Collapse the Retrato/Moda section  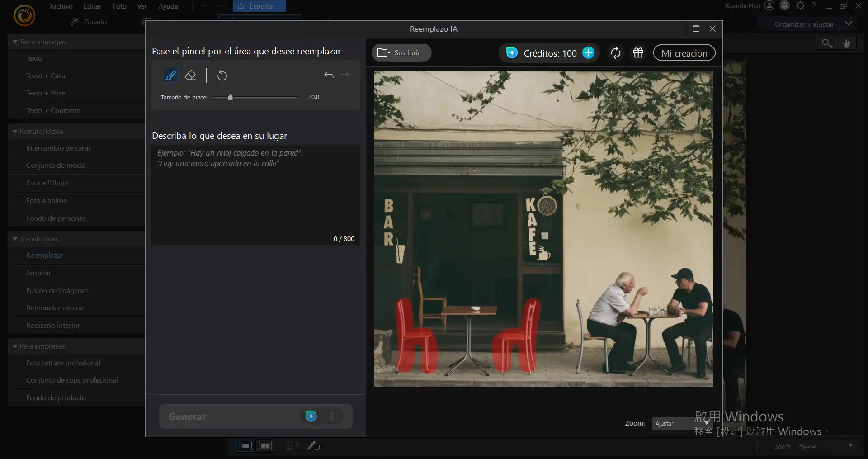[x=15, y=132]
